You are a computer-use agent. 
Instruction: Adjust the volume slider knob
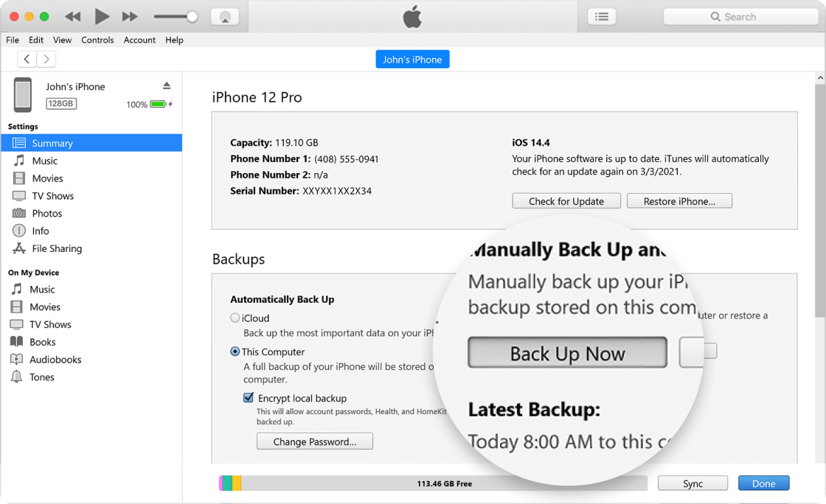tap(192, 16)
